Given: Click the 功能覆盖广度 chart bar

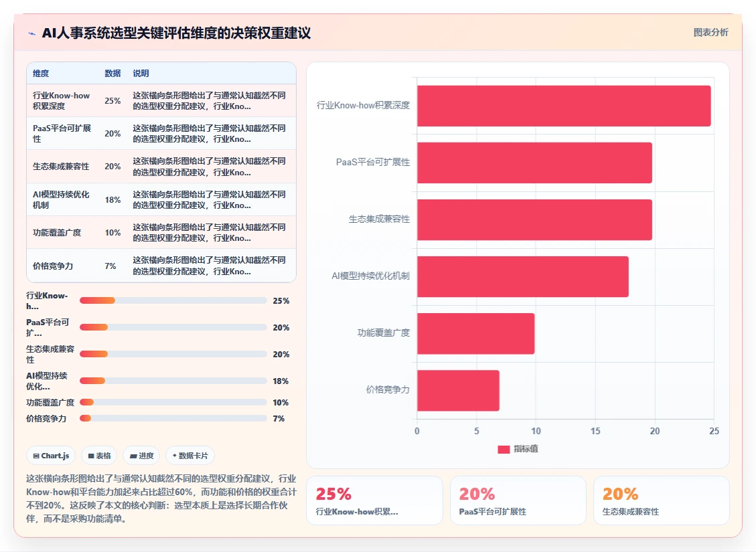Looking at the screenshot, I should point(475,333).
